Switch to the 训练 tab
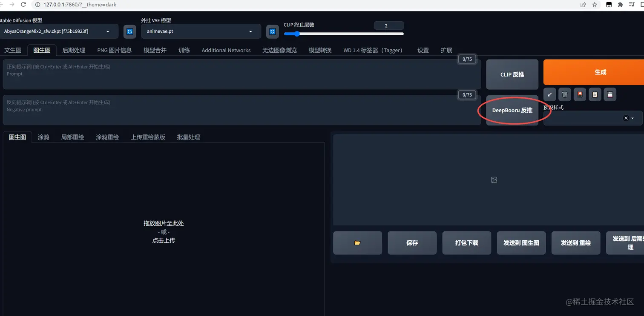This screenshot has width=644, height=316. (x=184, y=50)
